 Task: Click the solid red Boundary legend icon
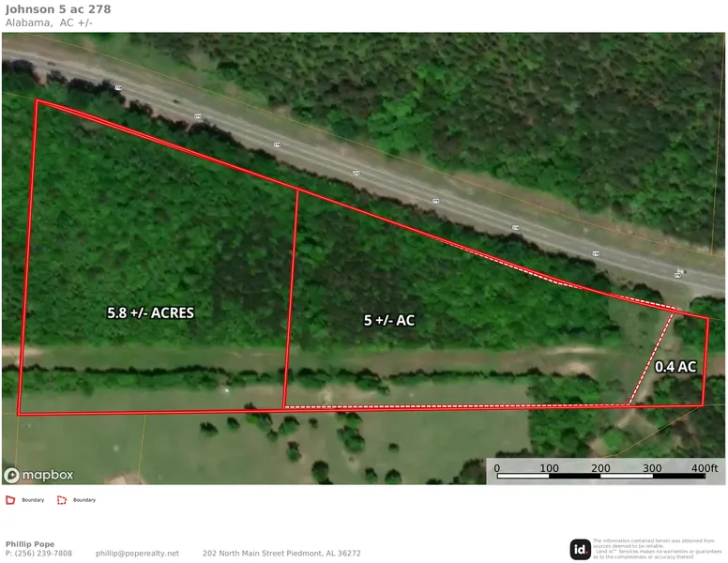[x=10, y=500]
